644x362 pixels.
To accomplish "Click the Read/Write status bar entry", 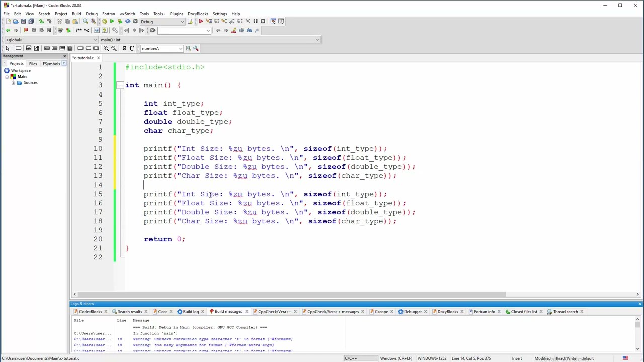I will pyautogui.click(x=566, y=358).
